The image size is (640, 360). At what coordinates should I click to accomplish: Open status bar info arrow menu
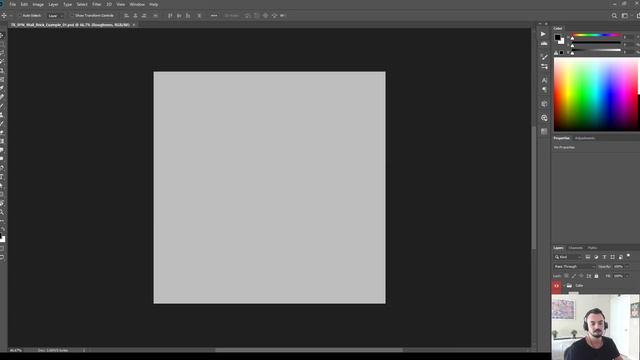click(84, 350)
